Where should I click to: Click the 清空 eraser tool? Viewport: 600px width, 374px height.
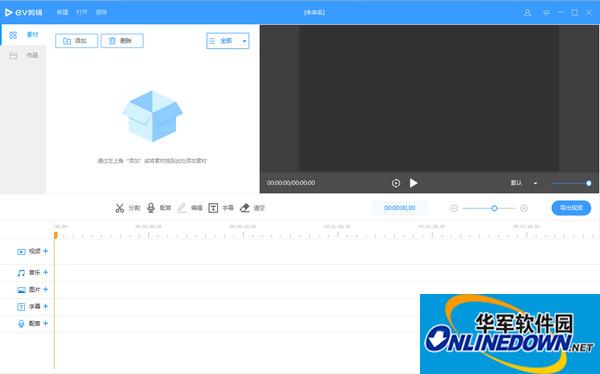coord(252,208)
